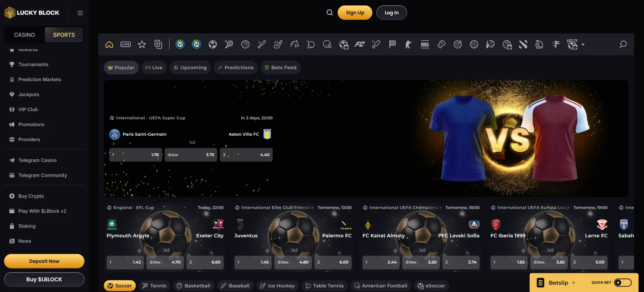Select the Dota 2 icon
The width and height of the screenshot is (644, 292).
coord(523,44)
